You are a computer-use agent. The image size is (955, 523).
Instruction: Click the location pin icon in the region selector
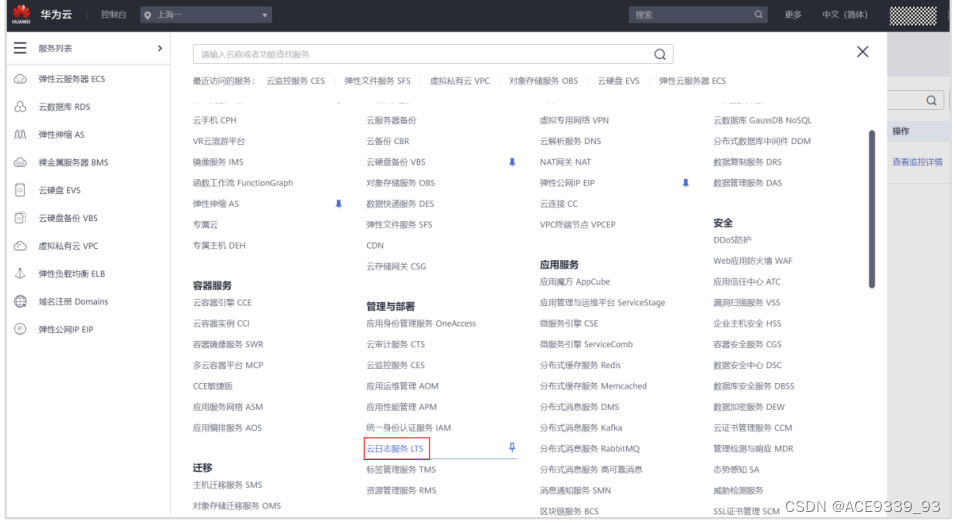pyautogui.click(x=147, y=15)
